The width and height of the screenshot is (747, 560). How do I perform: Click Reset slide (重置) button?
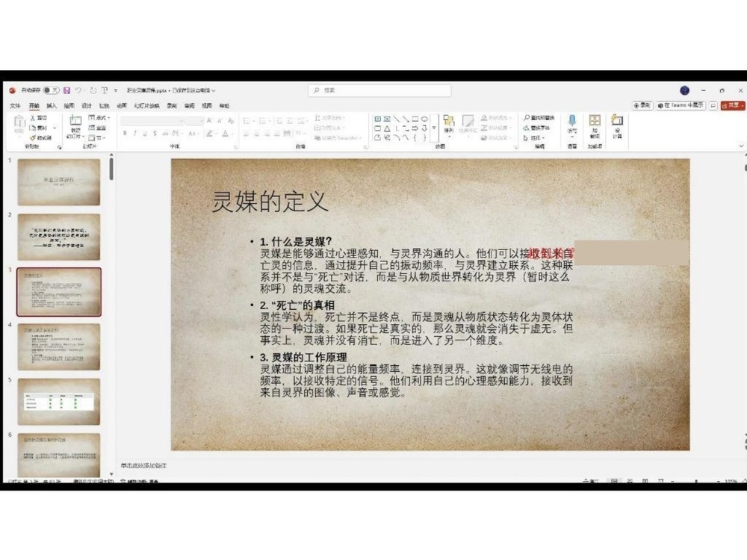97,128
